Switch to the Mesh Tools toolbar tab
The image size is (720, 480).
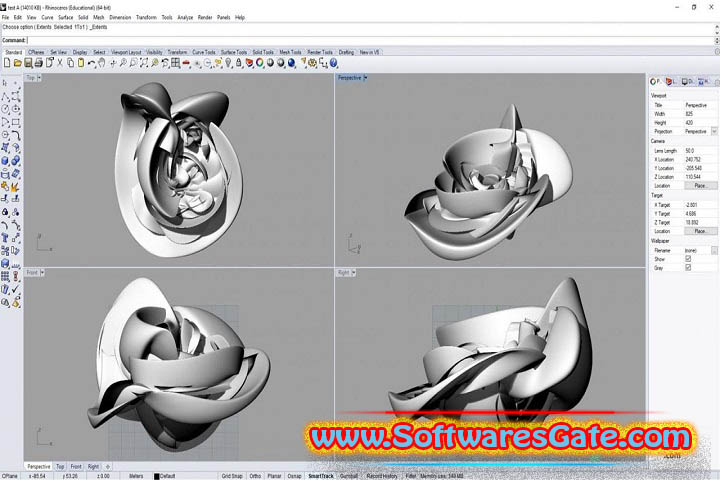pos(290,52)
